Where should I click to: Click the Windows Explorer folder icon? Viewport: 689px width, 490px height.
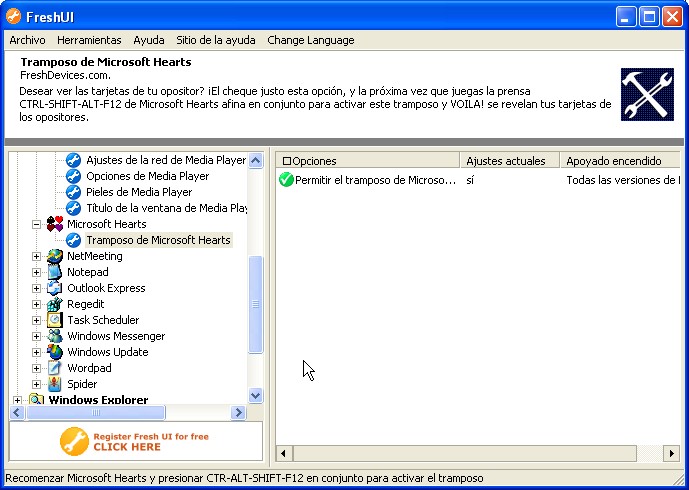point(36,399)
